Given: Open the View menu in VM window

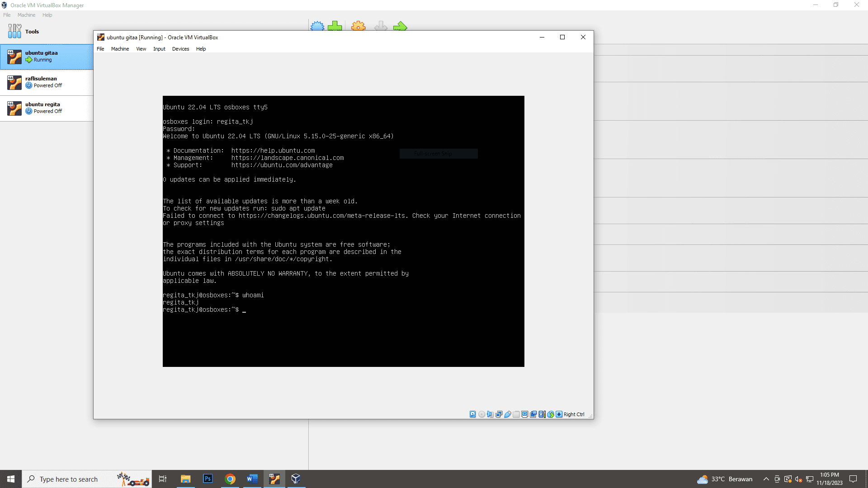Looking at the screenshot, I should coord(141,49).
